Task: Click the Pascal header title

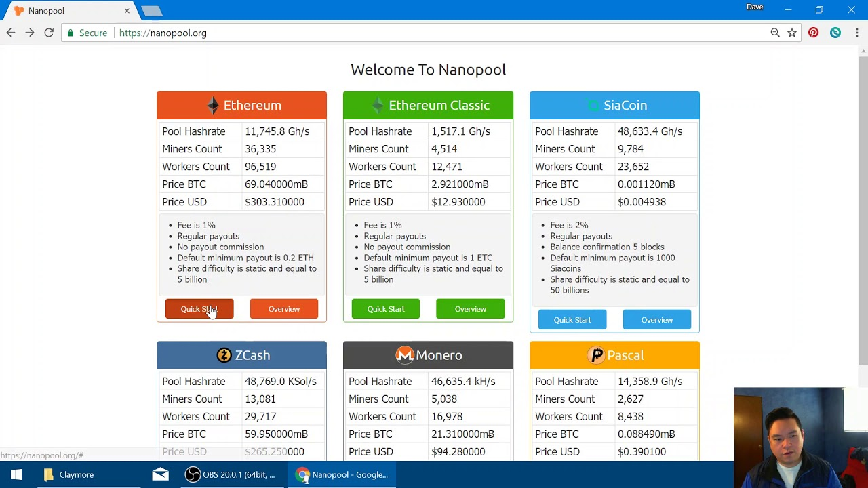Action: (x=625, y=355)
